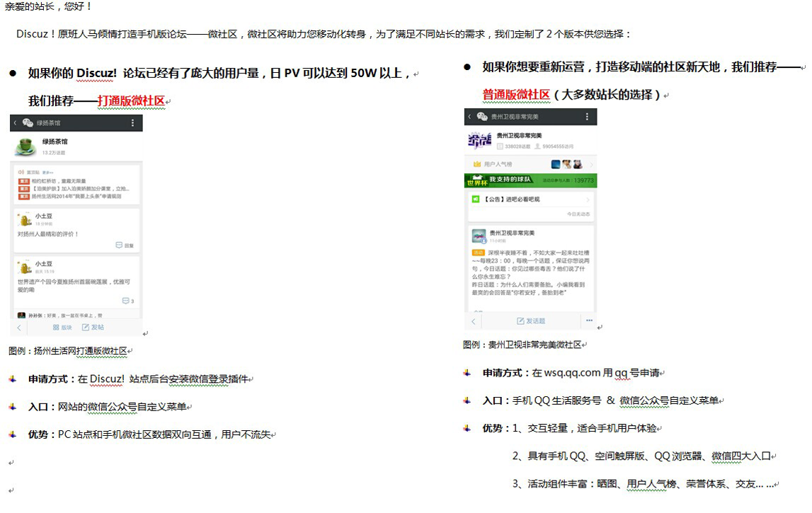Click the orange 活动 tag on the post

click(478, 253)
